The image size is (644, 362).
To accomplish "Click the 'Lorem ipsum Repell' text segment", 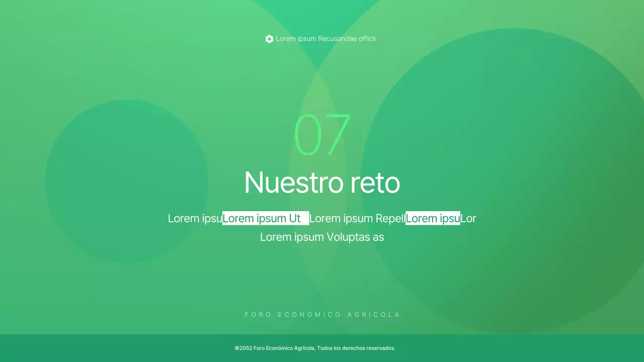I will point(357,218).
